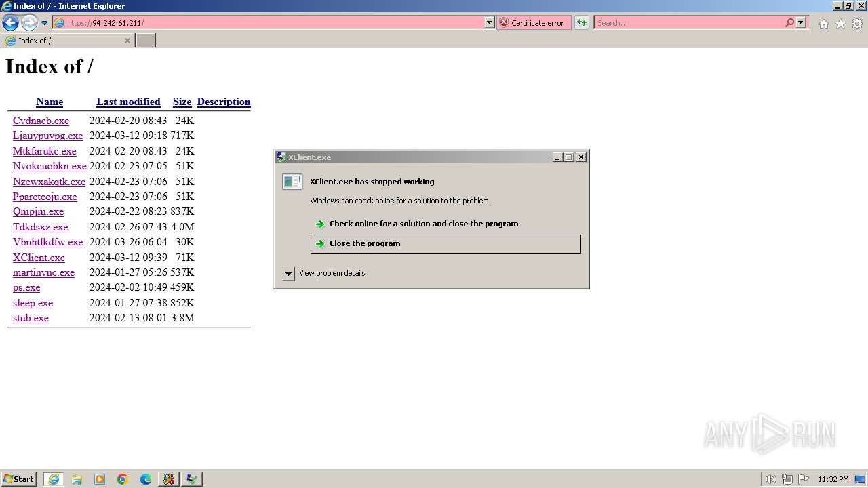Open the Cvdnacb.exe file link

coord(41,121)
